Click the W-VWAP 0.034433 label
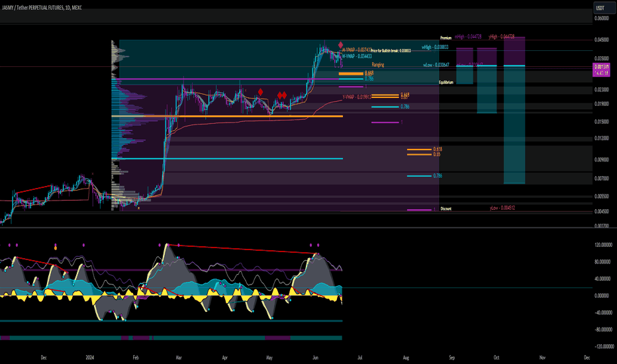The width and height of the screenshot is (617, 364). (x=357, y=56)
